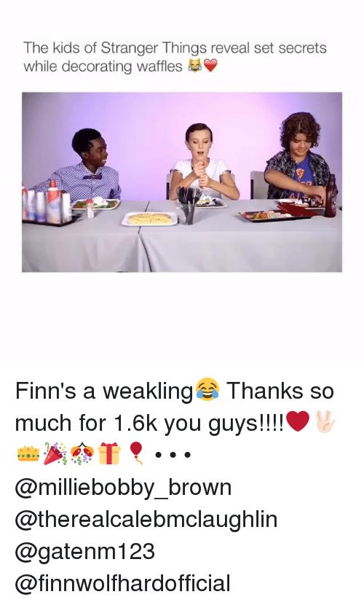
Task: Click the confetti ball emoji
Action: point(82,453)
